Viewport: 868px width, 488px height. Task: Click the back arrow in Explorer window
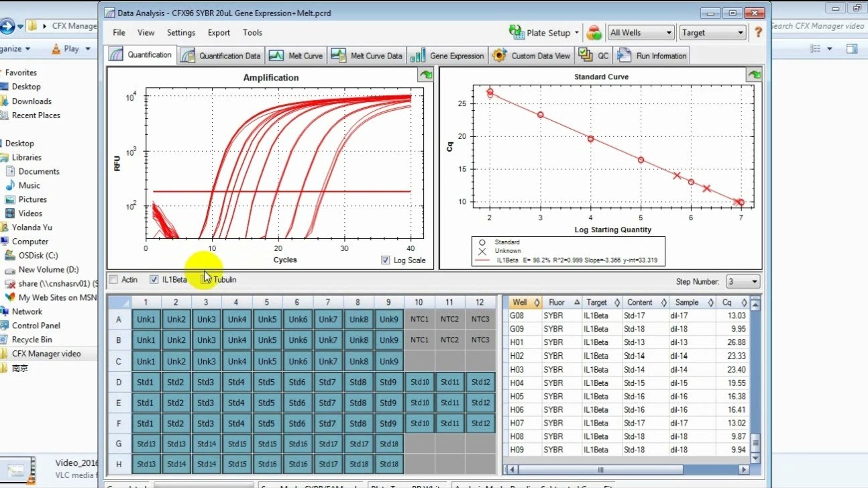(x=6, y=27)
